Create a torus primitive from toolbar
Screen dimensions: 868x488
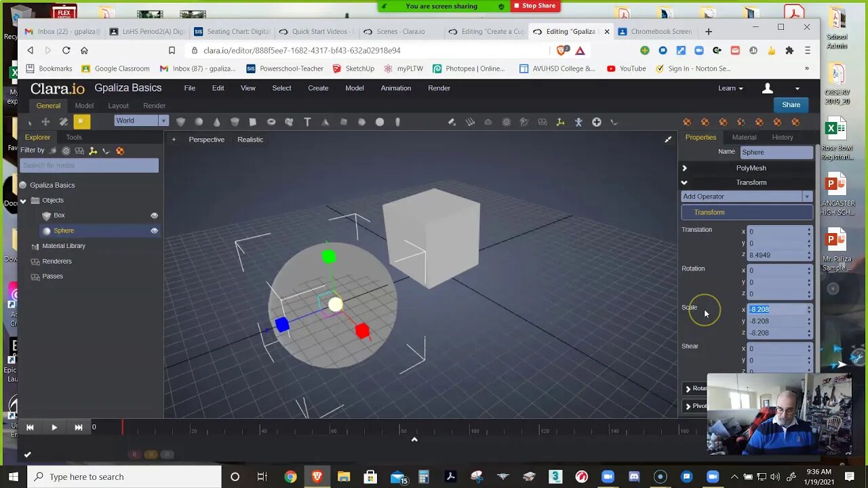pyautogui.click(x=271, y=122)
